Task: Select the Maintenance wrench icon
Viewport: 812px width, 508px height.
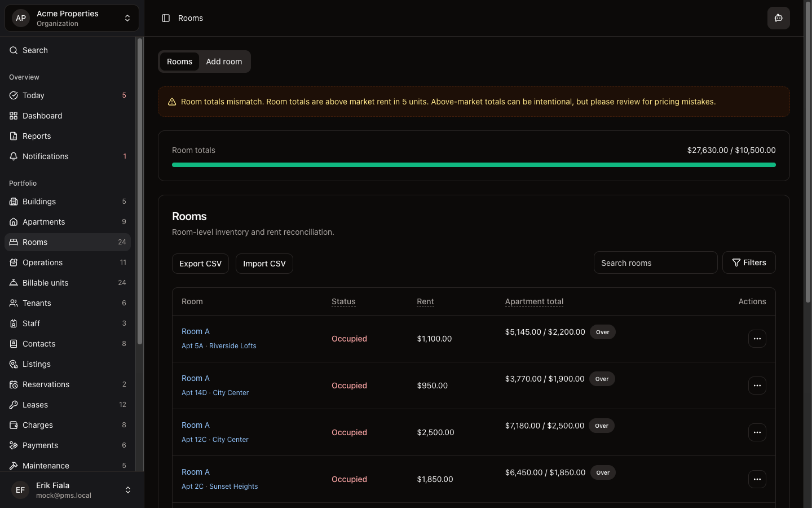Action: [14, 466]
